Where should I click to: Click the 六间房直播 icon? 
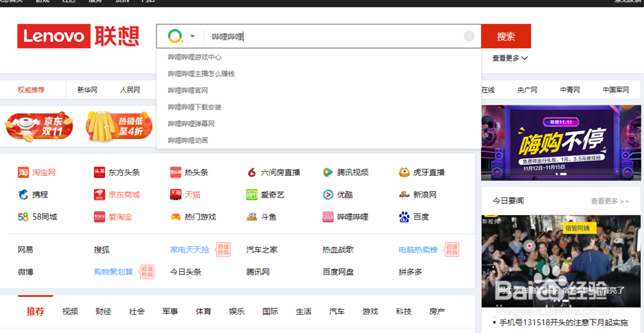(x=252, y=173)
